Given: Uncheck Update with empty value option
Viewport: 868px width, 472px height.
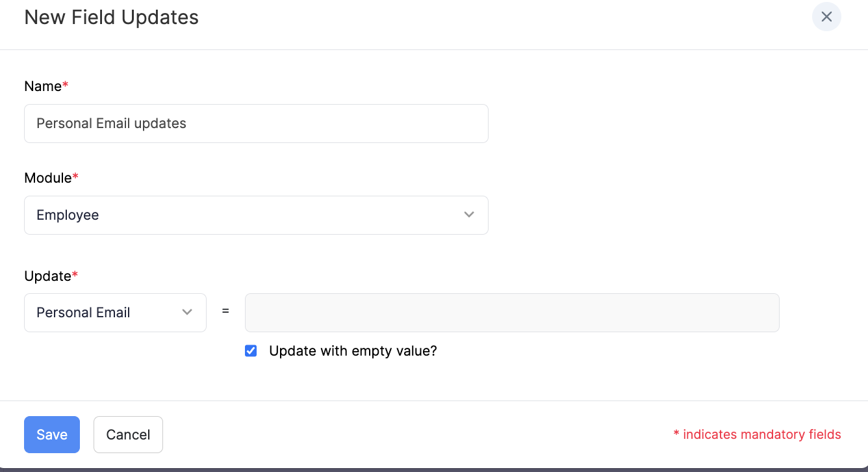Looking at the screenshot, I should tap(251, 350).
